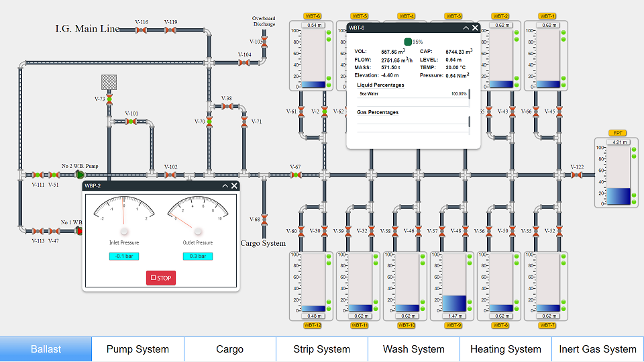644x362 pixels.
Task: Click the green valve V-101
Action: (x=131, y=122)
